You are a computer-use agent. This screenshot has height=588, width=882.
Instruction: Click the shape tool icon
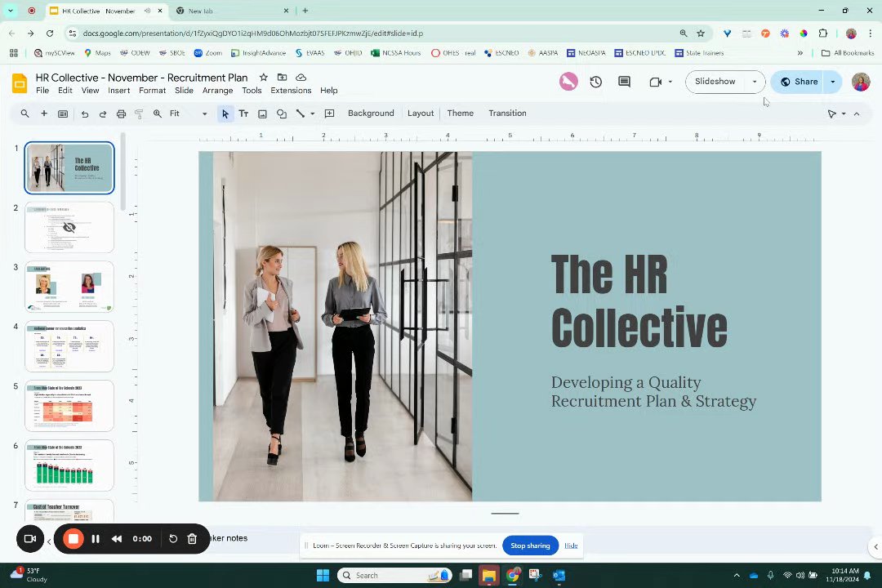281,114
